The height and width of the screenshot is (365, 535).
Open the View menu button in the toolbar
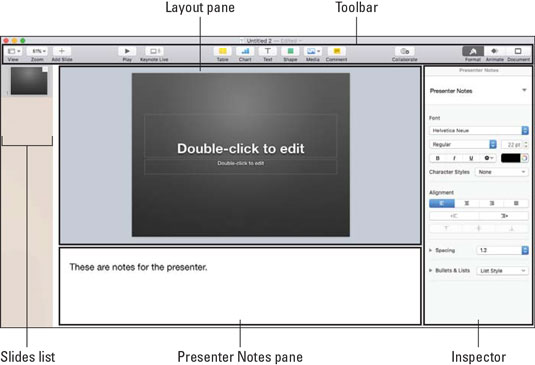[14, 51]
